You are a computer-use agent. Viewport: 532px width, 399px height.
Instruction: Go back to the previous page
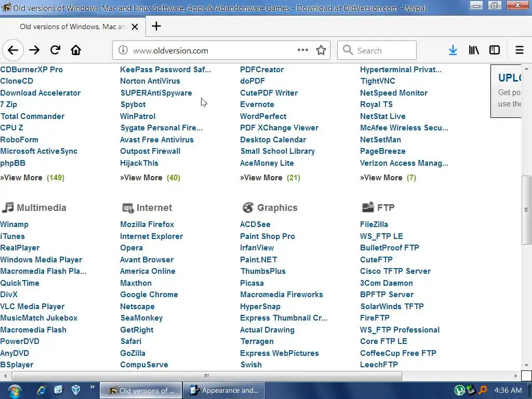[13, 50]
